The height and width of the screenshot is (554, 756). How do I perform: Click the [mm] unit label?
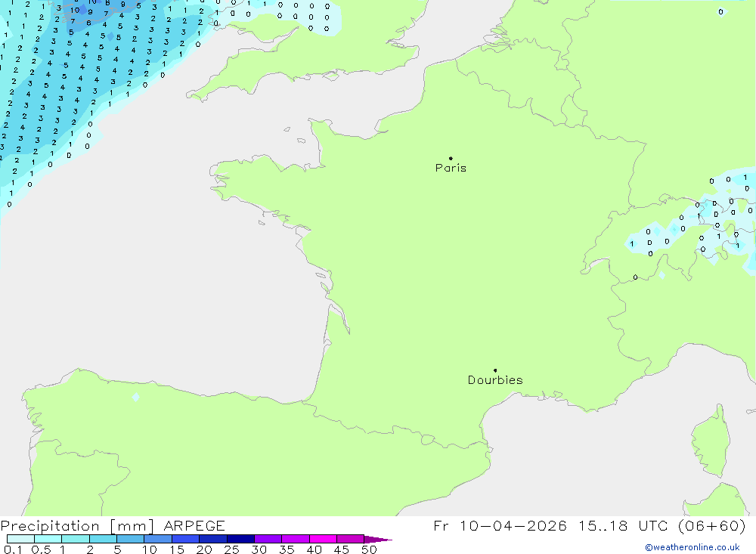[132, 526]
